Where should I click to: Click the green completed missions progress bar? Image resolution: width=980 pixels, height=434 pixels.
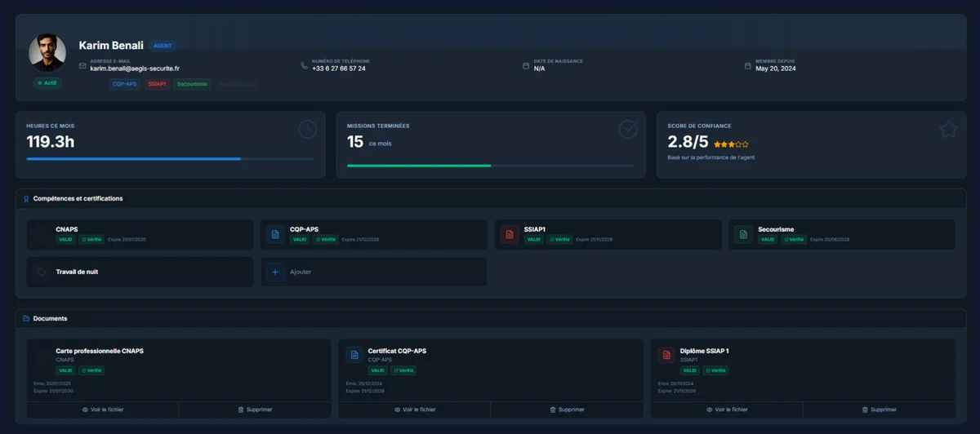click(419, 166)
